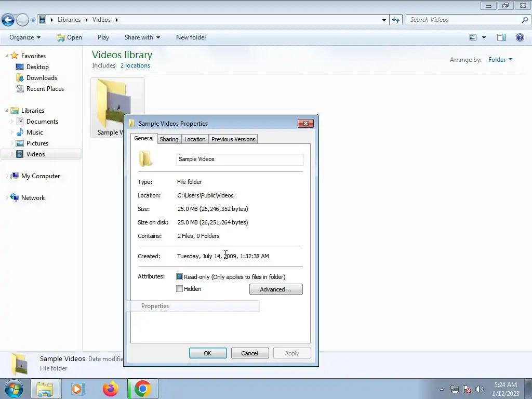
Task: Go back with the Explorer Back arrow
Action: (x=8, y=20)
